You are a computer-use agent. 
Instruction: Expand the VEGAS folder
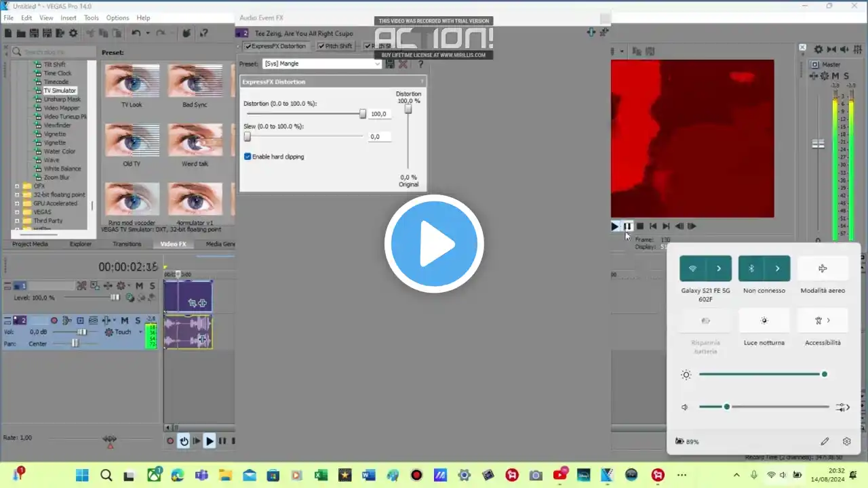tap(17, 212)
